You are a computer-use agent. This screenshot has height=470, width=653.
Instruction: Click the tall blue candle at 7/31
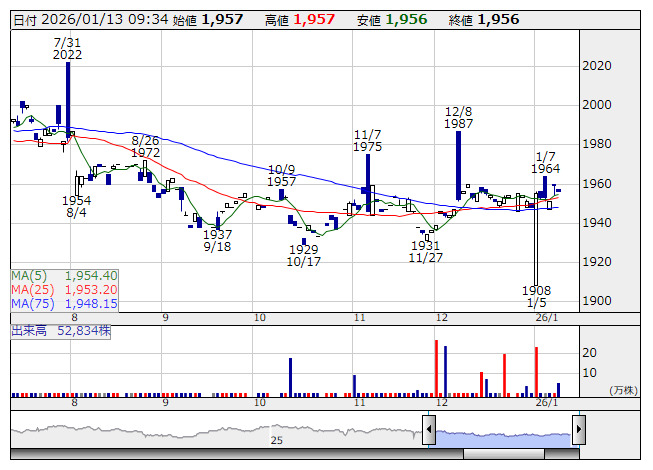click(68, 100)
